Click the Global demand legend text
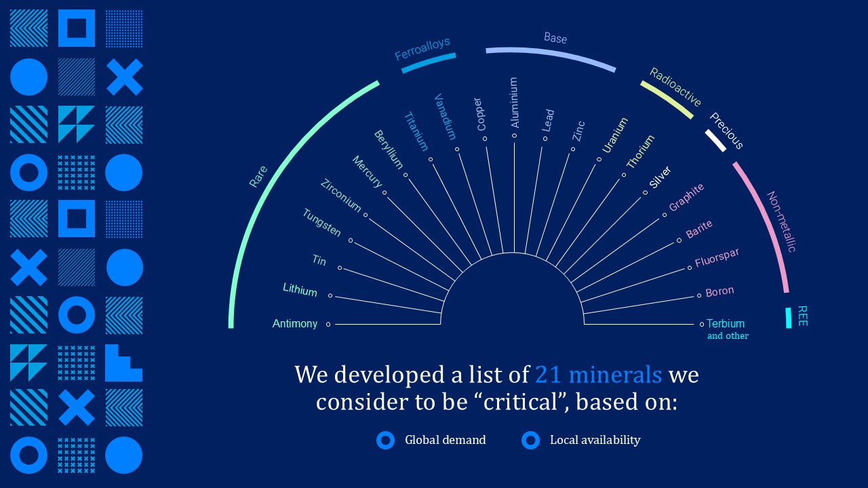868x488 pixels. point(446,440)
